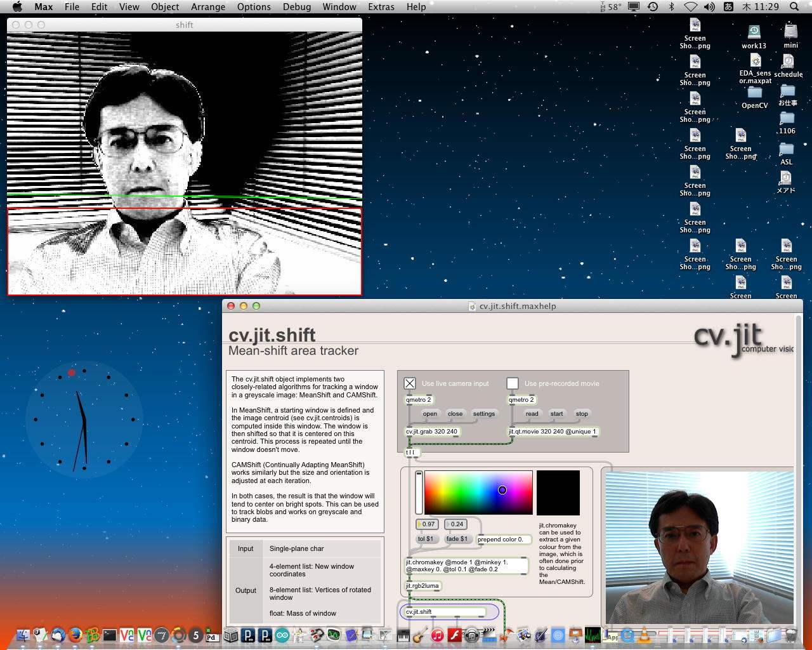This screenshot has width=812, height=650.
Task: Click the prepend color 0. object
Action: coord(504,540)
